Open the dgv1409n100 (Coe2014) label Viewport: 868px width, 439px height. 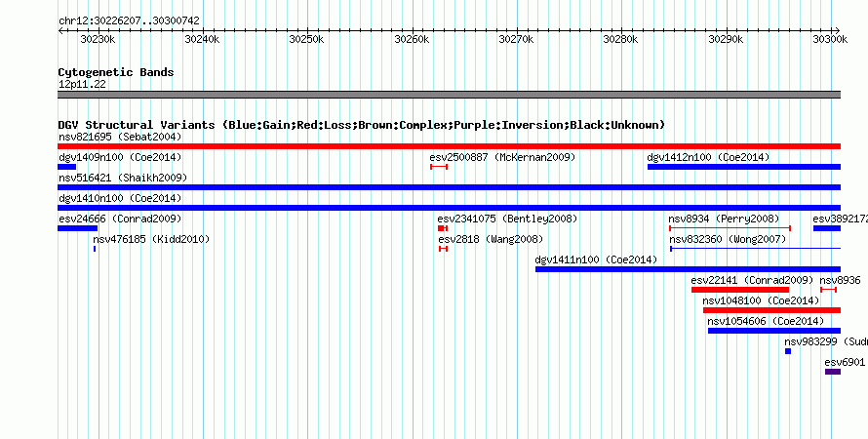[120, 157]
